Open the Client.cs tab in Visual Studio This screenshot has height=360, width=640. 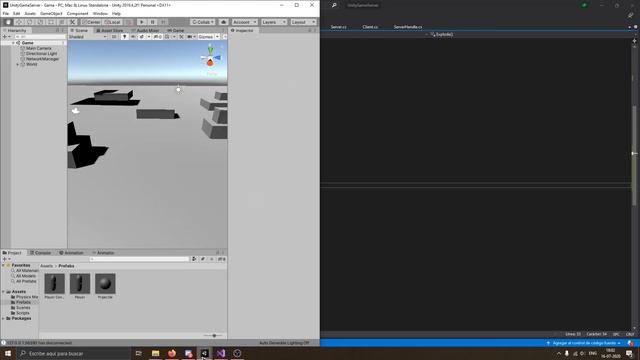[370, 27]
